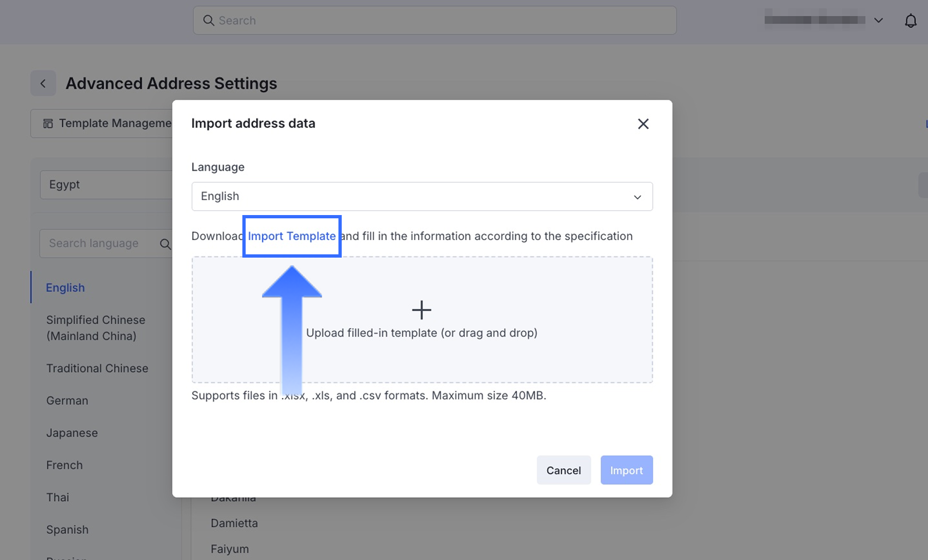The width and height of the screenshot is (928, 560).
Task: Close the Import address data dialog
Action: click(643, 124)
